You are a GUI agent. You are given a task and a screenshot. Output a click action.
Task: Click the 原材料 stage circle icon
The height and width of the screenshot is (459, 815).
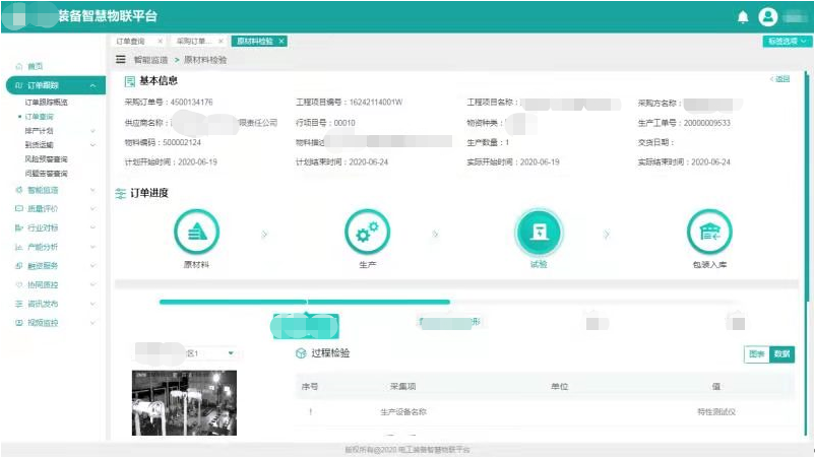click(x=196, y=232)
